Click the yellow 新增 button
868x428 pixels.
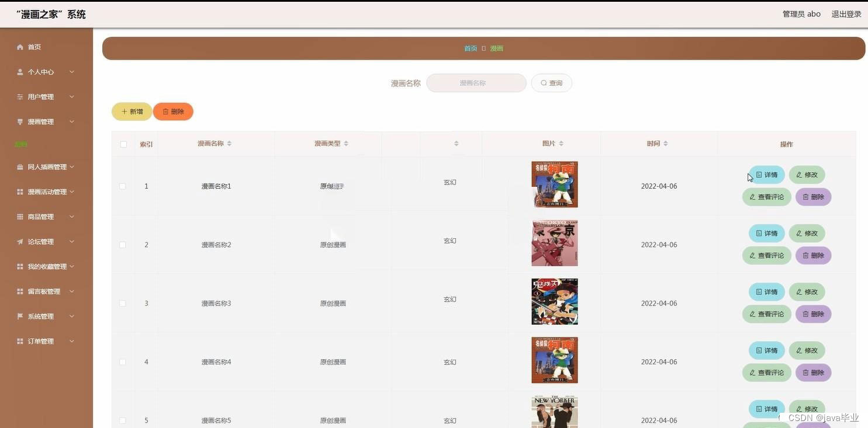coord(132,112)
